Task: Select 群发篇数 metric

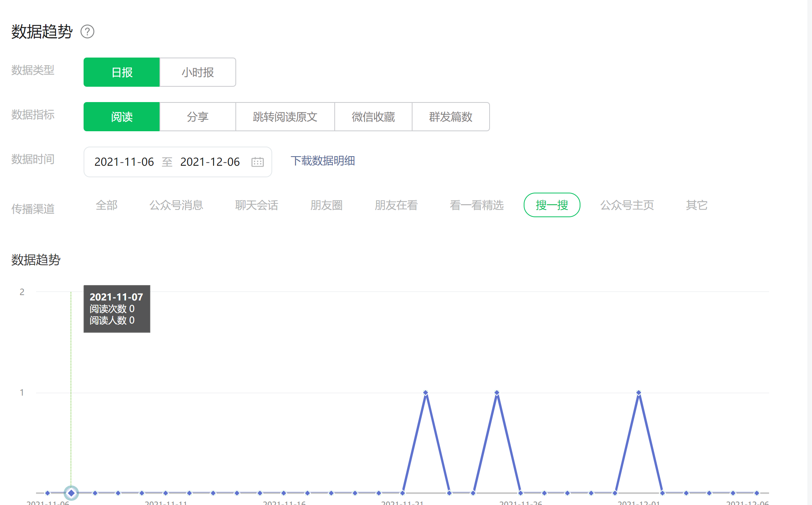Action: [x=450, y=117]
